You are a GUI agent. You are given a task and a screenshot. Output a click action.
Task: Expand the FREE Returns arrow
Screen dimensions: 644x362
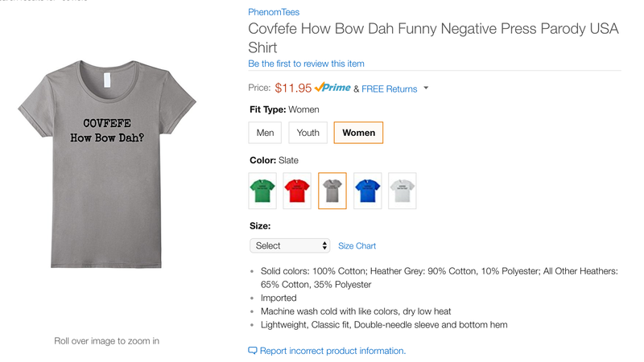coord(426,88)
